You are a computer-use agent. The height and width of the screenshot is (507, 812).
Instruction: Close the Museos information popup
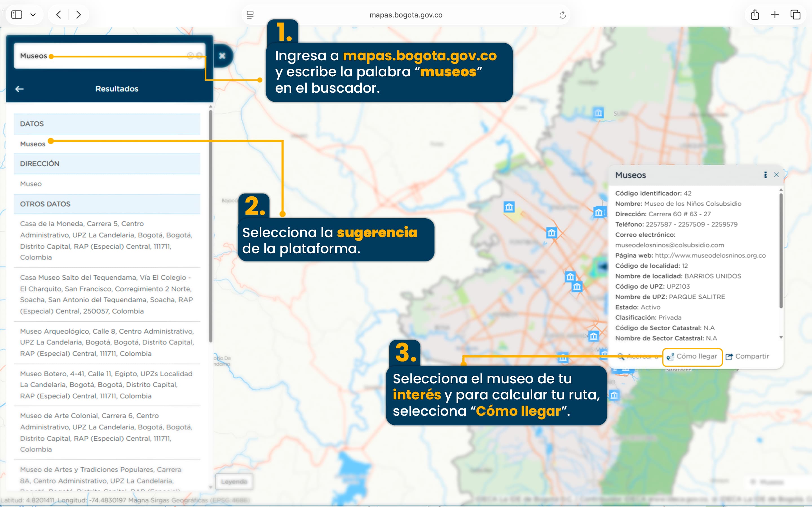pos(776,175)
